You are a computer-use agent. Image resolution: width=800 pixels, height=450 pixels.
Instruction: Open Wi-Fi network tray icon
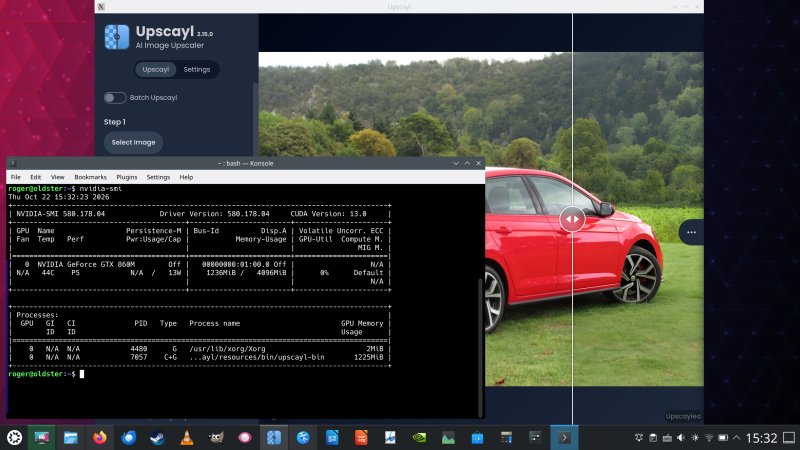coord(709,438)
